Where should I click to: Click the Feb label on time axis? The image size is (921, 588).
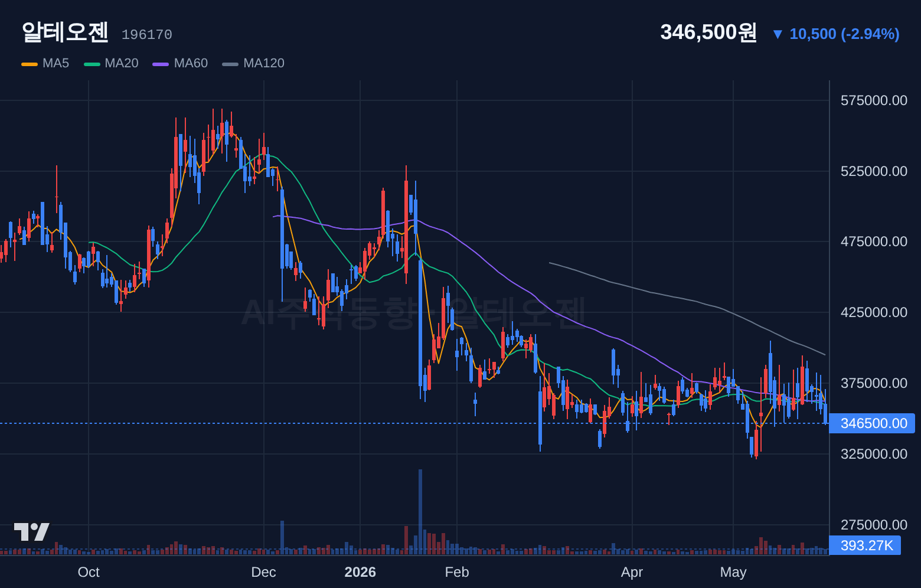pos(457,572)
